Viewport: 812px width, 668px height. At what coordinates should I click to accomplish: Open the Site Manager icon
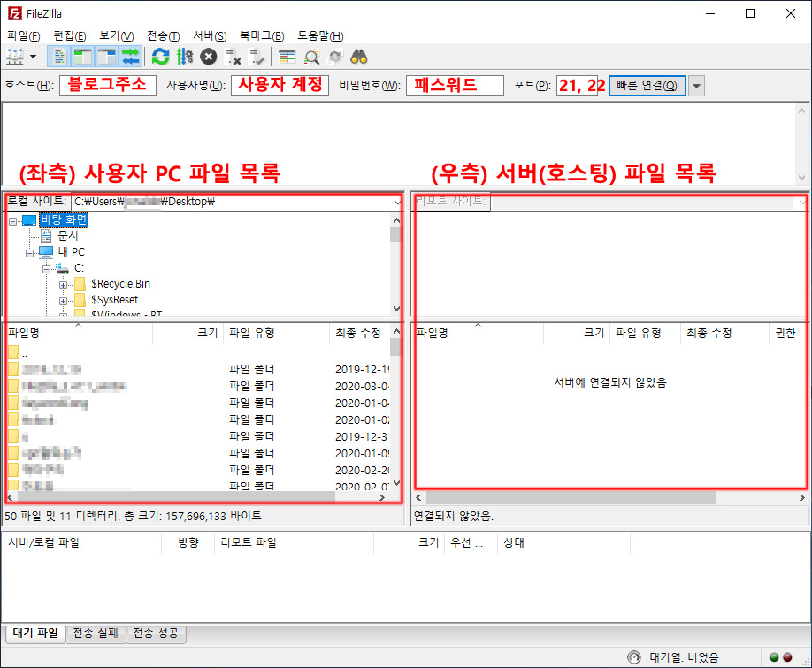coord(15,57)
